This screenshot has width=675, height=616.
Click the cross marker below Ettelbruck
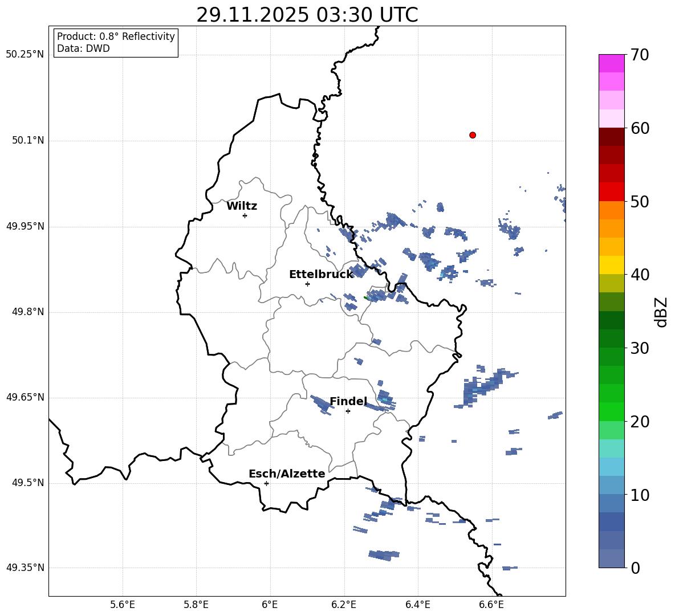click(x=307, y=284)
